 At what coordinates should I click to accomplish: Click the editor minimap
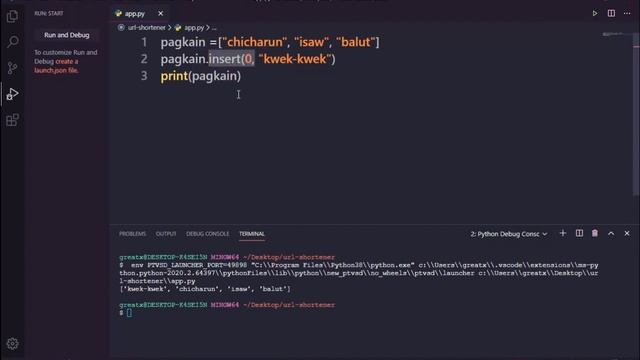pos(613,35)
